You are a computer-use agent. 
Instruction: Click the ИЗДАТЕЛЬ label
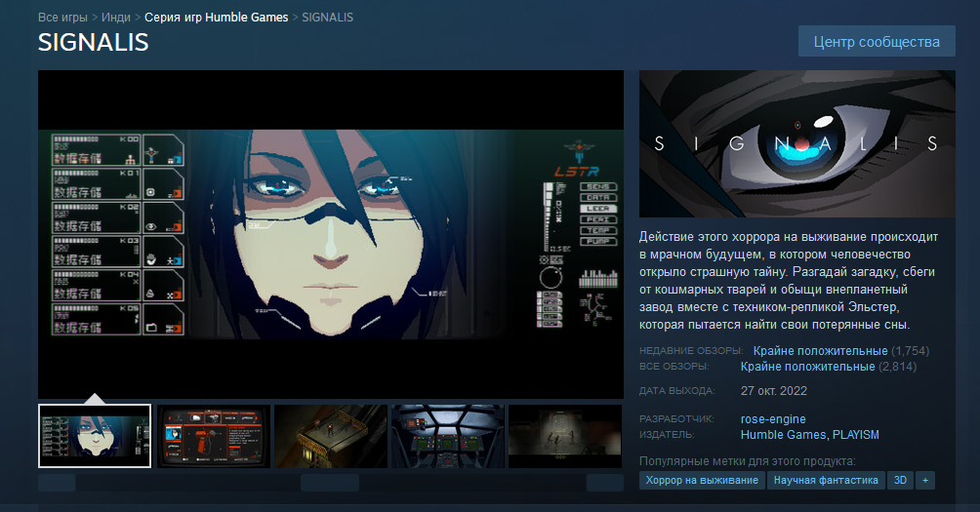click(x=667, y=435)
